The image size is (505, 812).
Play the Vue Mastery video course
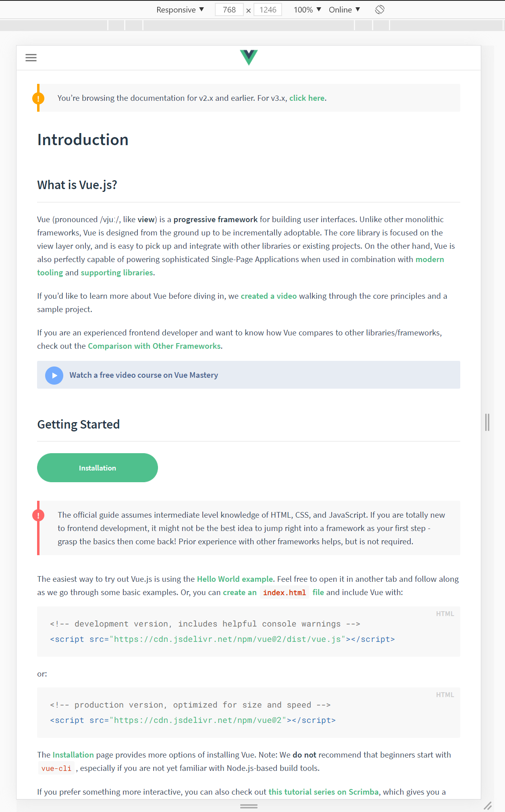tap(143, 375)
